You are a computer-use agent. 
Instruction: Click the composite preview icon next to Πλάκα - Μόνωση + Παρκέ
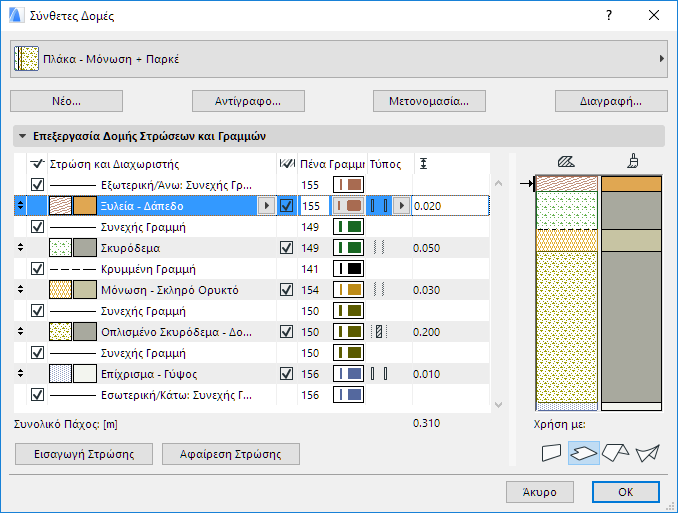pos(26,59)
